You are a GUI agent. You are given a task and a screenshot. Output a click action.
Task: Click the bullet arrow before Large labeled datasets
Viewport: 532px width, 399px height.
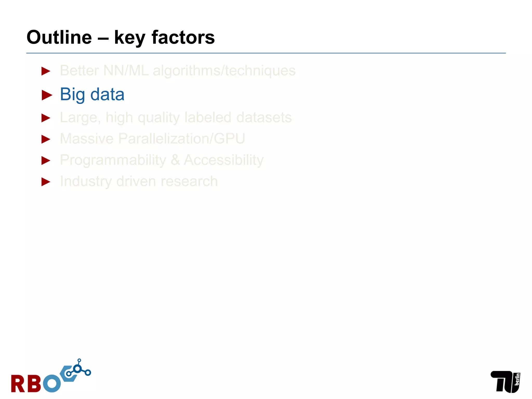coord(46,118)
